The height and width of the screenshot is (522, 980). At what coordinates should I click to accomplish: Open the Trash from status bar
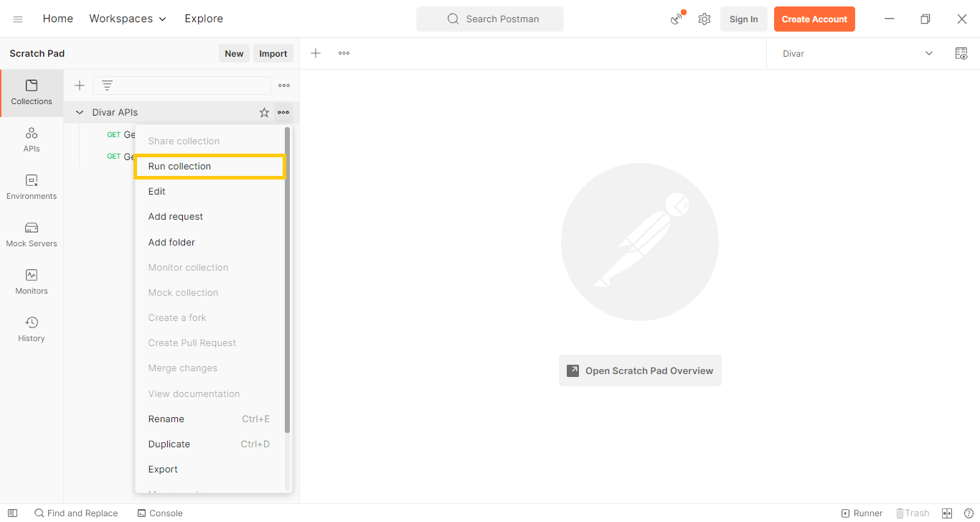coord(913,513)
